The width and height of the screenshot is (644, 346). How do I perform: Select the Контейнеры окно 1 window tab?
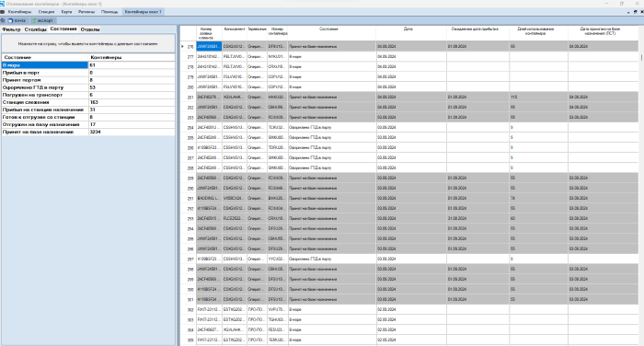tap(144, 12)
